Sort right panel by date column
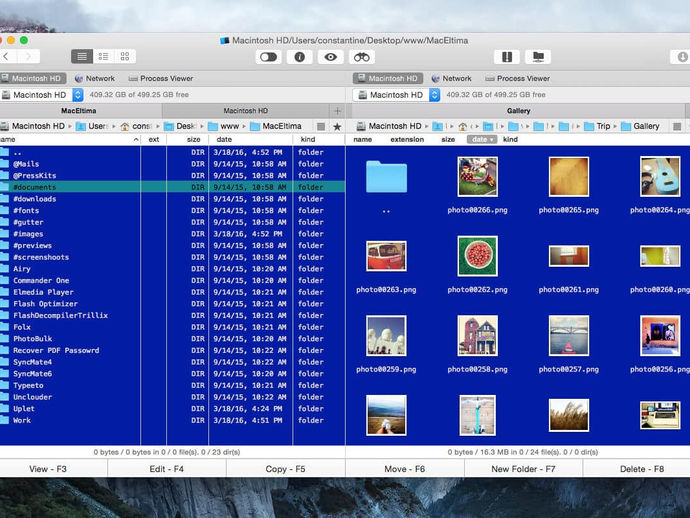This screenshot has width=690, height=518. 482,140
